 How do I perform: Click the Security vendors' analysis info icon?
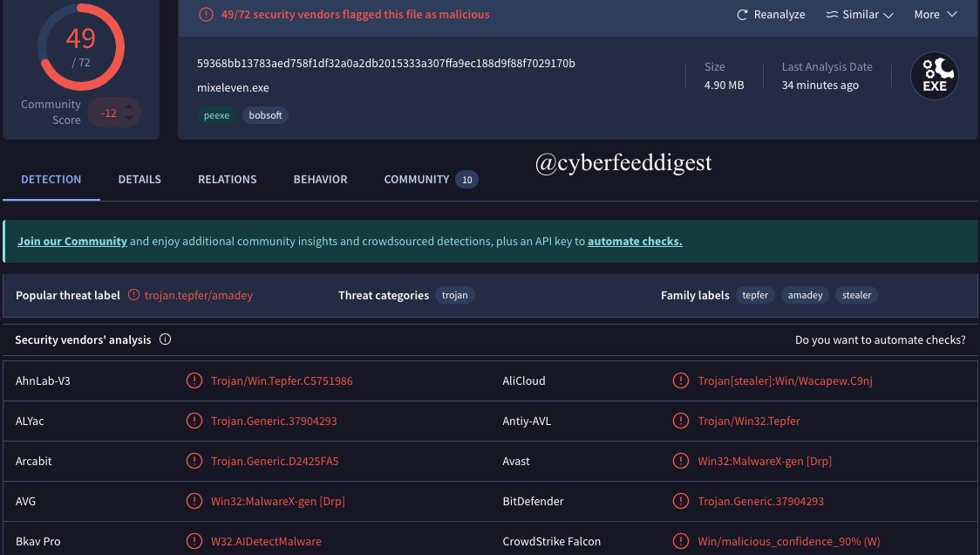(x=165, y=339)
